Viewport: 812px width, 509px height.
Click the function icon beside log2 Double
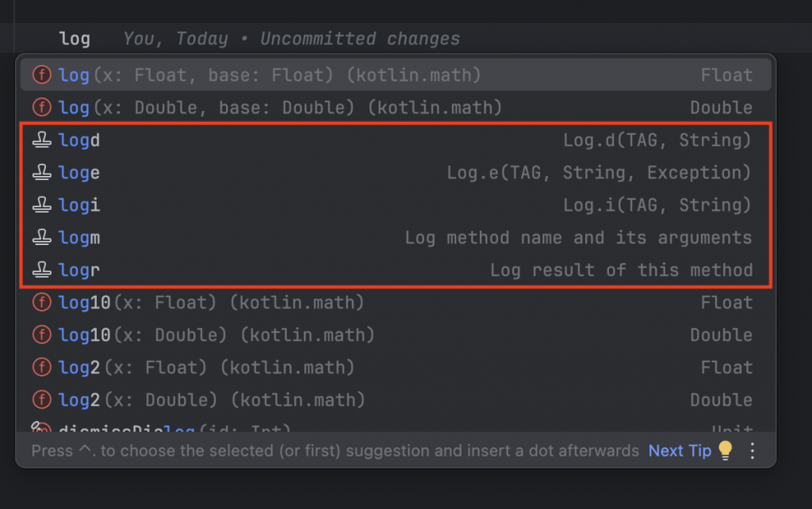[x=41, y=400]
